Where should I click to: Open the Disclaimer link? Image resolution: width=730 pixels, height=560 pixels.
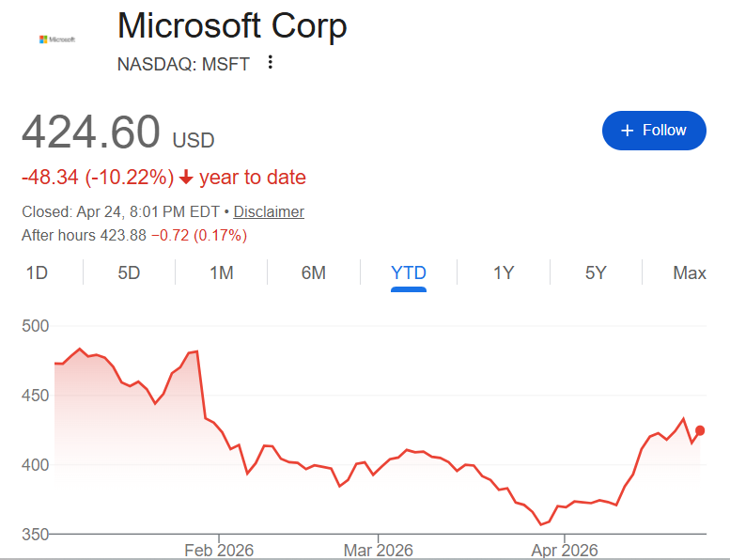click(x=269, y=212)
